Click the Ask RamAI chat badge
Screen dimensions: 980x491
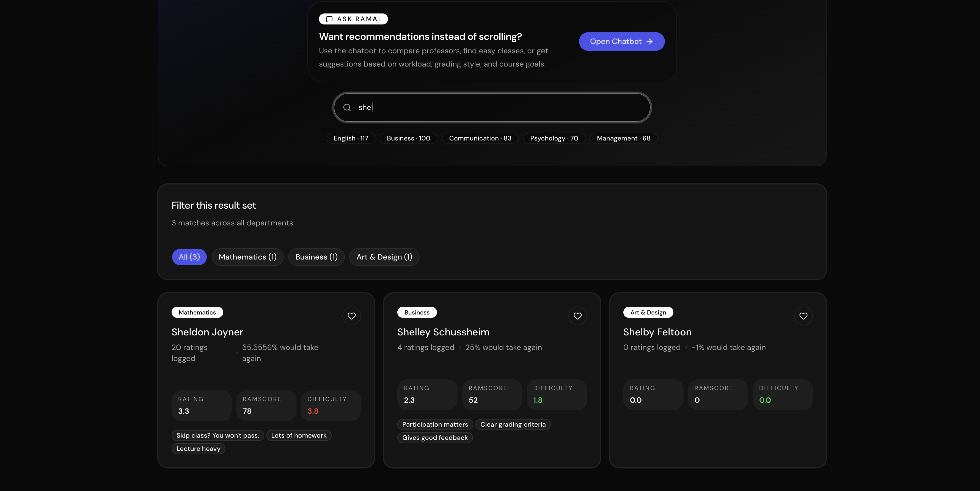coord(353,19)
